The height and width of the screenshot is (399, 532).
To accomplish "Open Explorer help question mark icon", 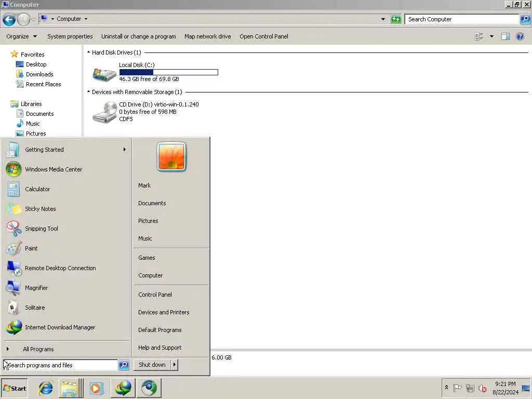I will 520,36.
